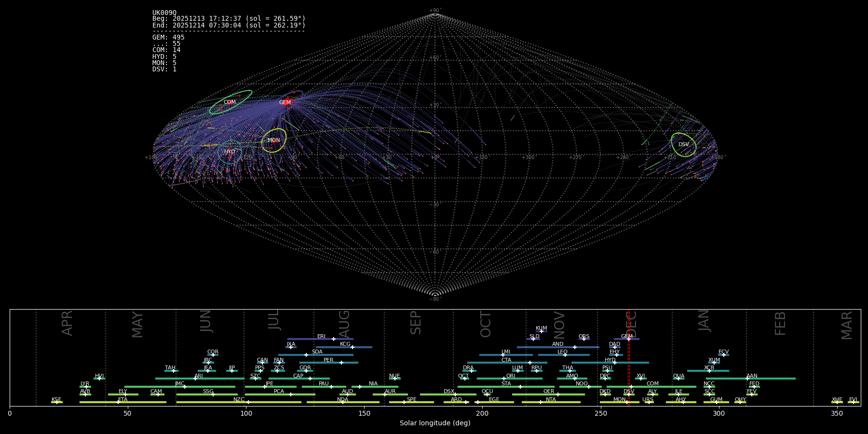The height and width of the screenshot is (434, 868).
Task: Click the NDA shower bar in the timeline
Action: [x=343, y=402]
